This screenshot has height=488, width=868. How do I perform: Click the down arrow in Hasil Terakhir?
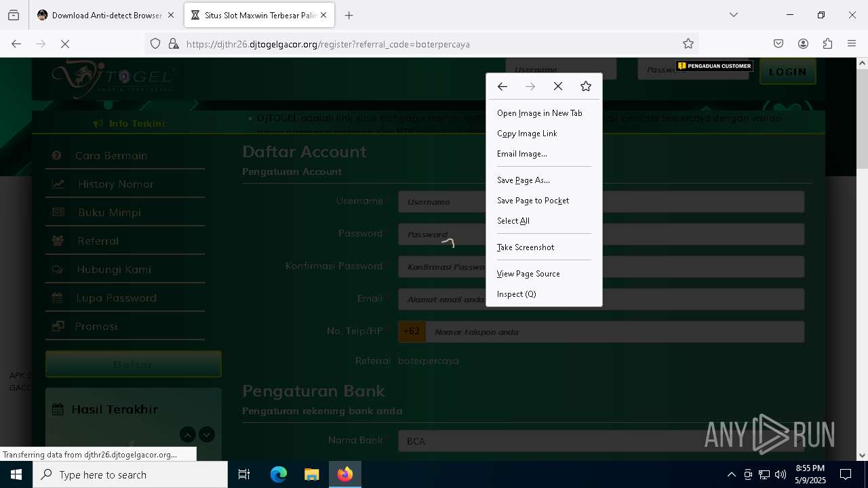point(207,434)
